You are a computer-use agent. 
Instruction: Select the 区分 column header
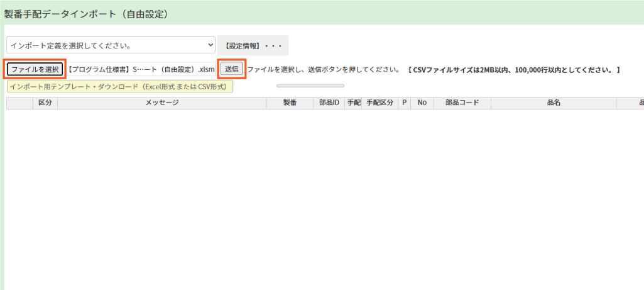coord(45,103)
